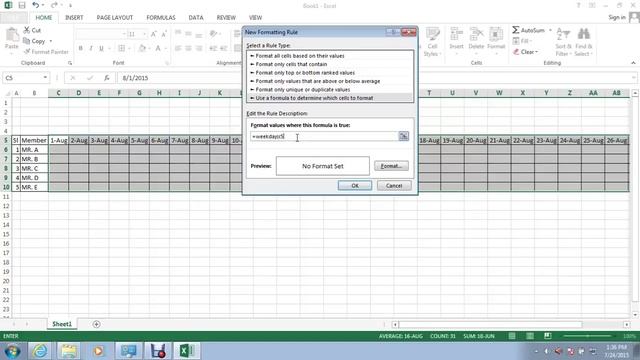Click the zoom slider in status bar
The width and height of the screenshot is (640, 360).
click(588, 336)
